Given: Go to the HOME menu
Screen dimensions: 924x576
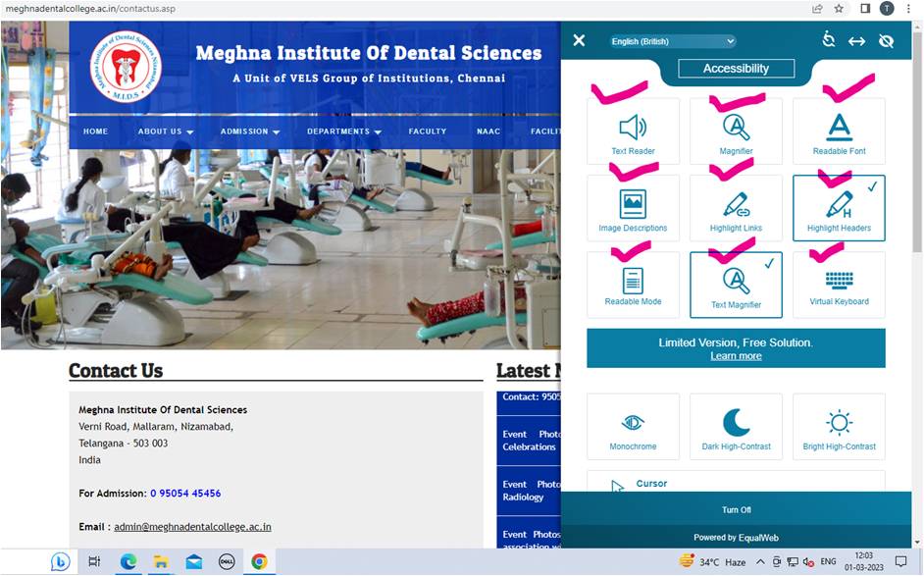Looking at the screenshot, I should (x=95, y=131).
